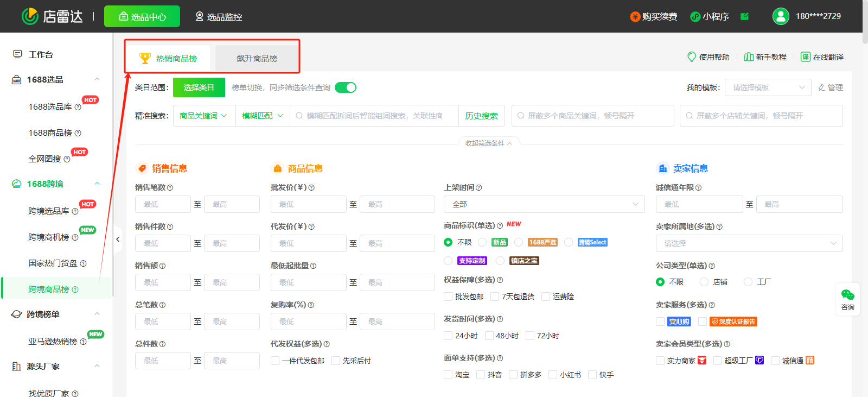Click help icon beside 卖家所属地(多选)
Screen dimensions: 868x397
(x=719, y=226)
